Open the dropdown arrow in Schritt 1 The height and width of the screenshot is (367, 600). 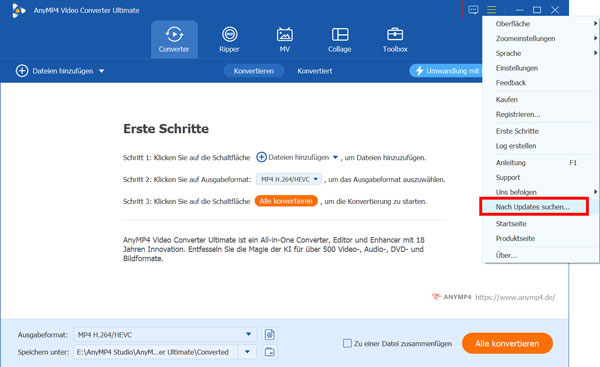tap(335, 157)
